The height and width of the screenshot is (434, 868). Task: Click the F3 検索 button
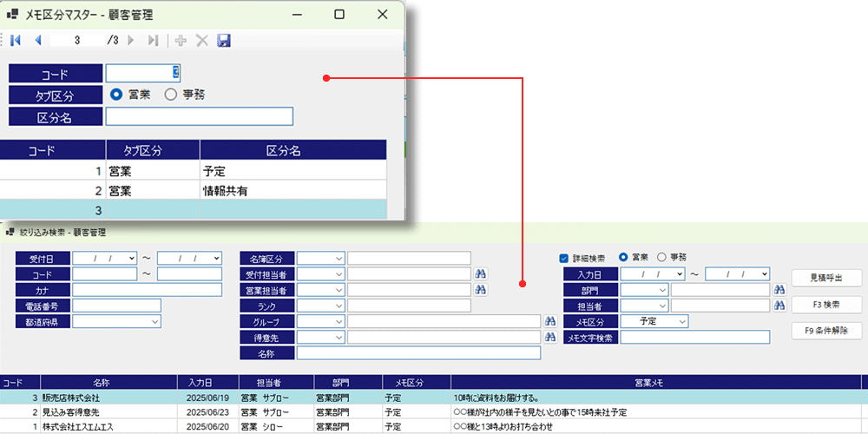(826, 305)
